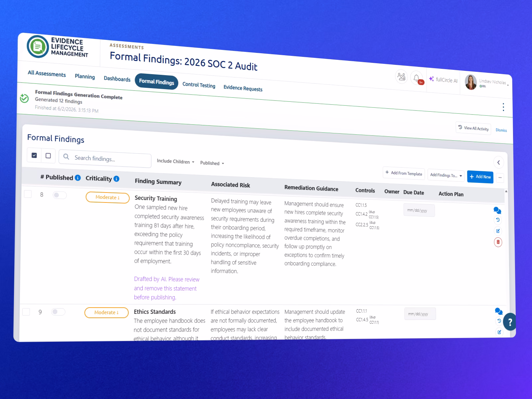Open Moderate criticality dropdown for Security Training

point(107,198)
